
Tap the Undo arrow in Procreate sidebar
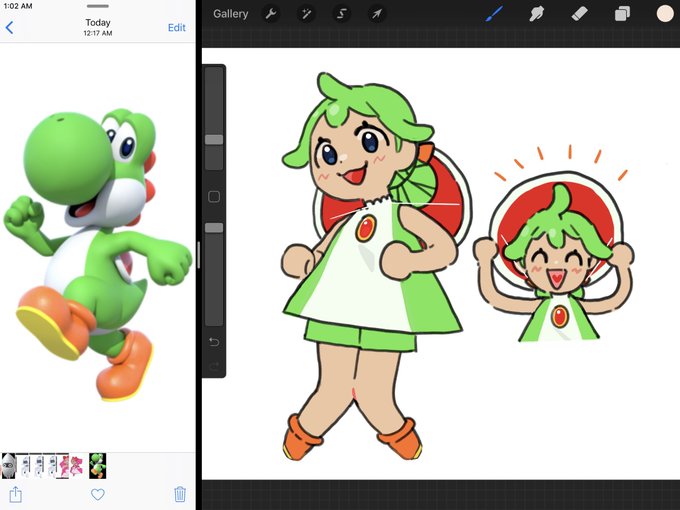214,342
